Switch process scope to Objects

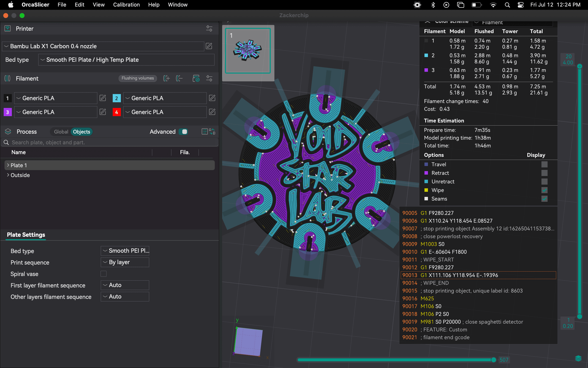82,132
